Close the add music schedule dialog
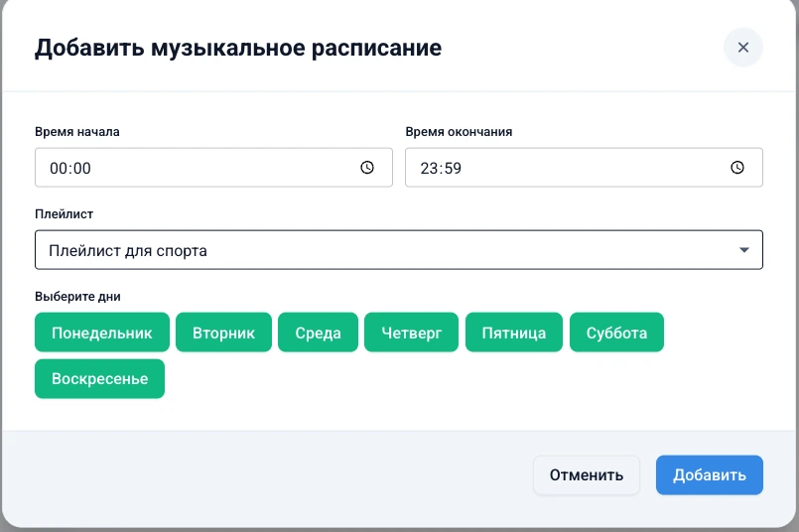799x532 pixels. (742, 48)
